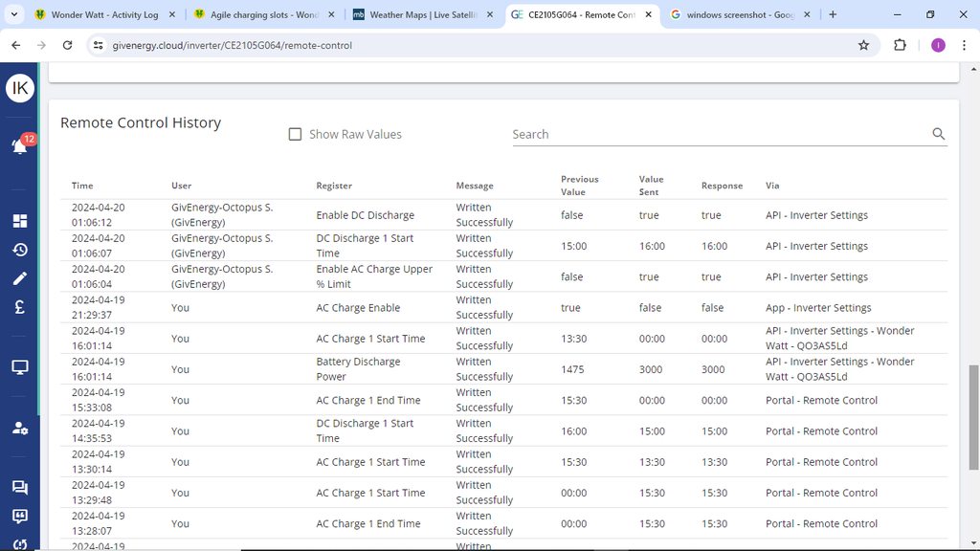Screen dimensions: 980x551
Task: Open the user settings icon in sidebar
Action: 19,428
